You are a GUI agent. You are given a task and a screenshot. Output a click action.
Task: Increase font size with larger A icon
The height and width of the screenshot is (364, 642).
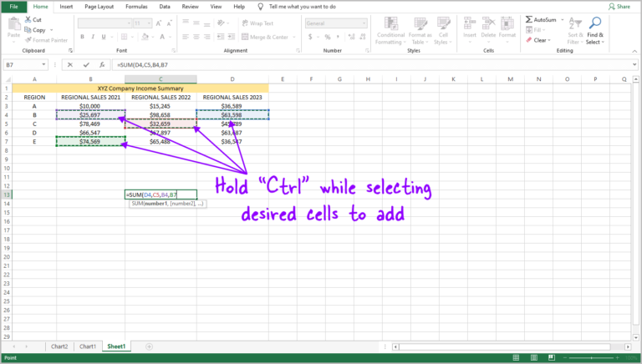pos(159,23)
